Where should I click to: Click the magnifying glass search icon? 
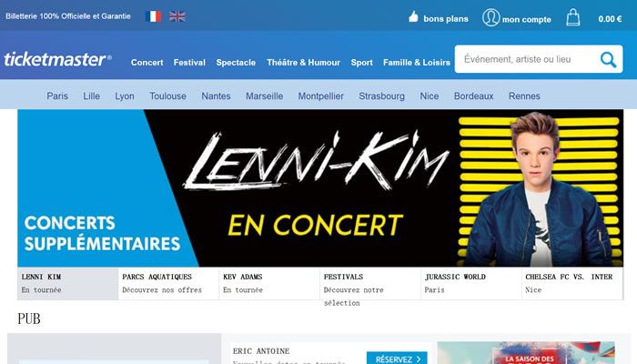coord(608,60)
